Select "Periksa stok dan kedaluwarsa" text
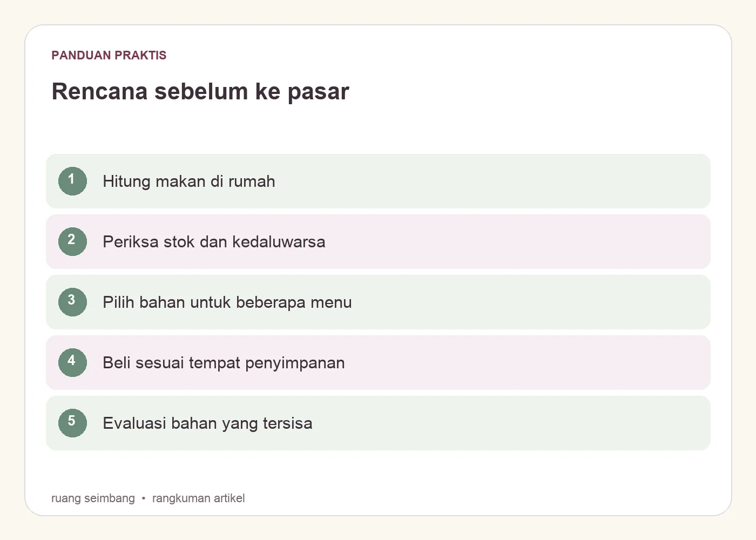 click(214, 242)
